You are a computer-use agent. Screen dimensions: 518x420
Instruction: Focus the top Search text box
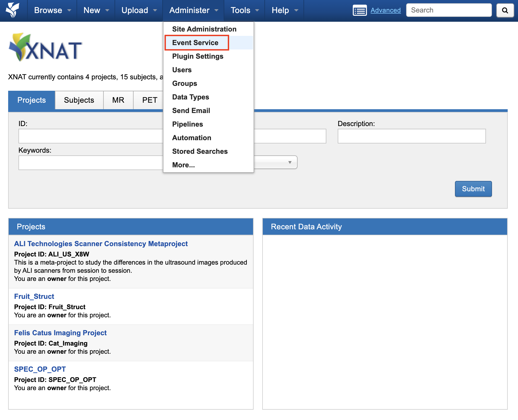click(x=449, y=10)
